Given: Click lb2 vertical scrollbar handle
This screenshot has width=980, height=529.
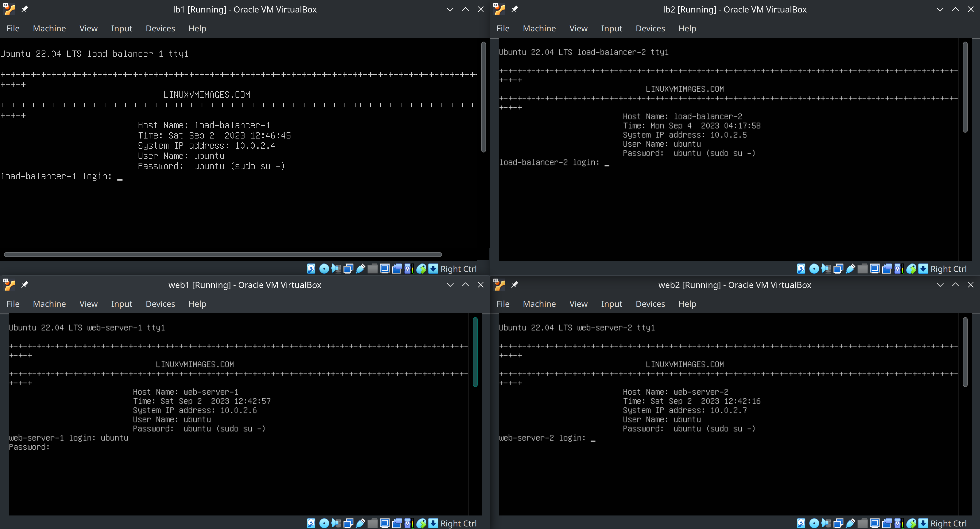Looking at the screenshot, I should point(965,87).
